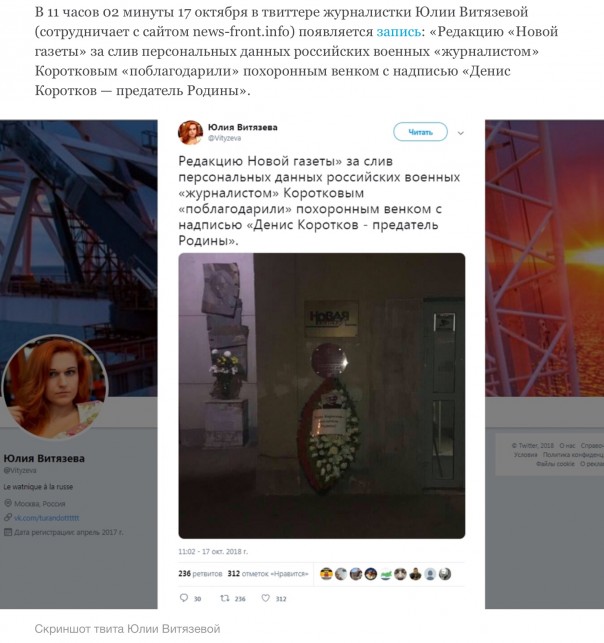Click the Условия footer link
Screen dimensions: 604x643
[525, 454]
